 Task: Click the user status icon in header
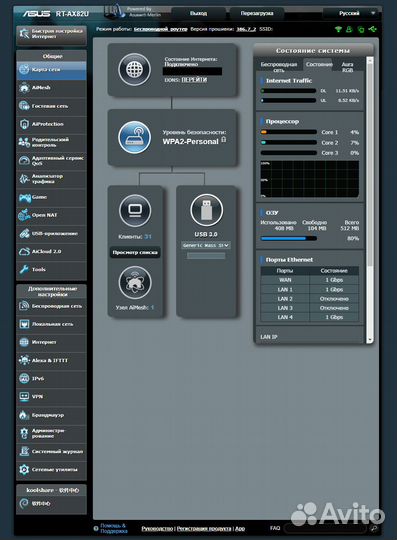click(x=349, y=30)
